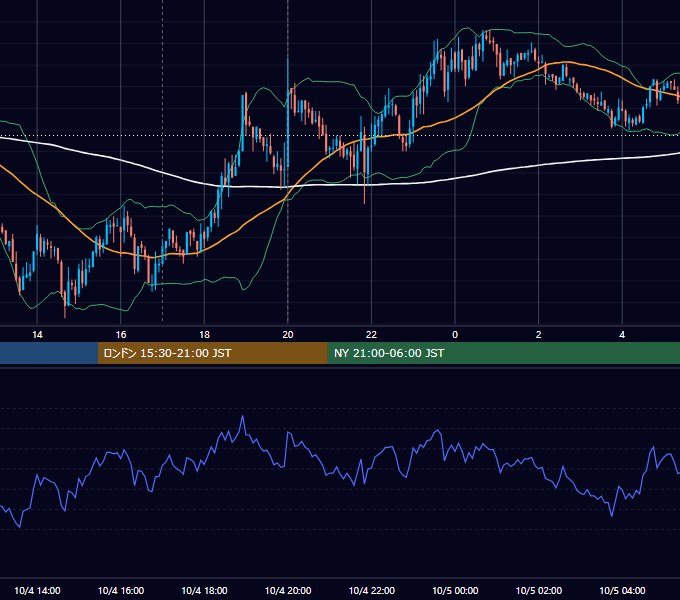Click the 2 hour label on price chart axis
The image size is (680, 600).
pyautogui.click(x=539, y=335)
